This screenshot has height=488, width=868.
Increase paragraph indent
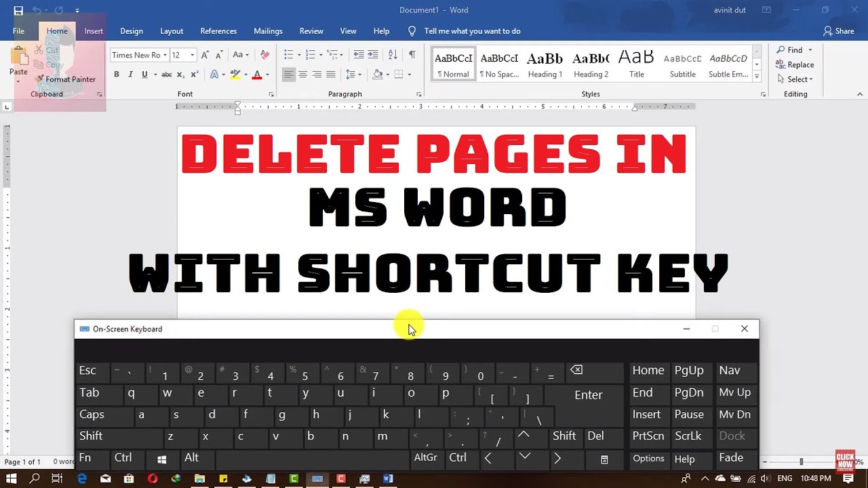point(373,55)
